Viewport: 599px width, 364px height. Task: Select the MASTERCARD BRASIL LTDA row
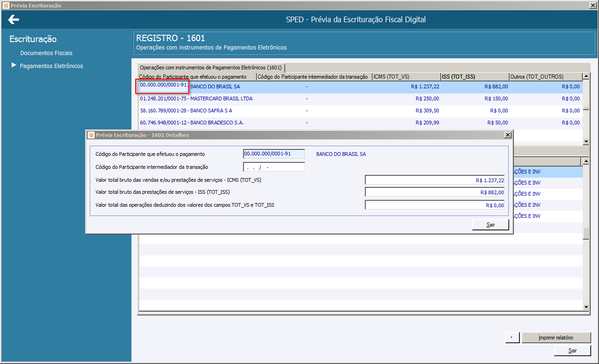pos(196,99)
